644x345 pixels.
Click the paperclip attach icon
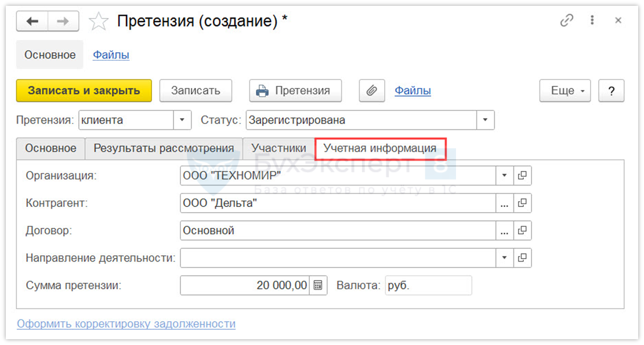[x=372, y=90]
